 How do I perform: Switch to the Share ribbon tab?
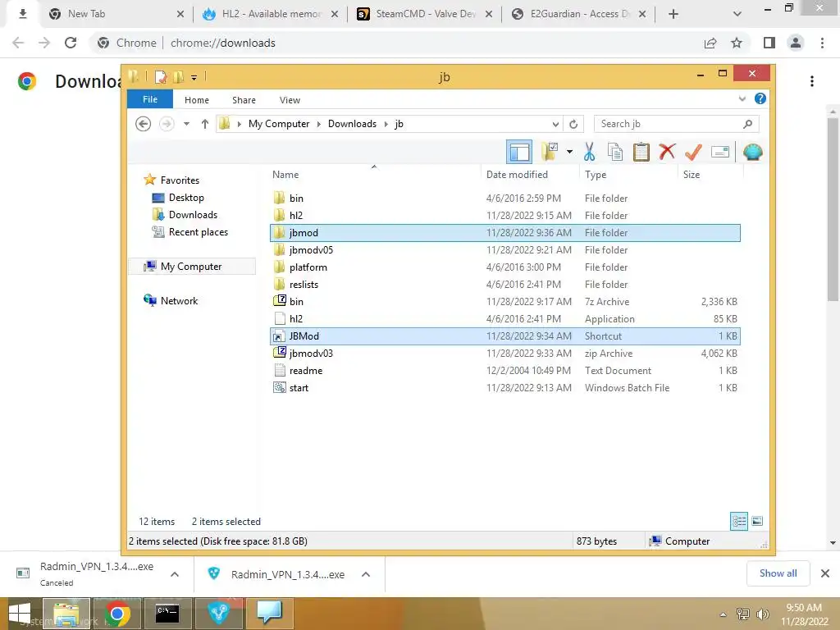click(244, 100)
